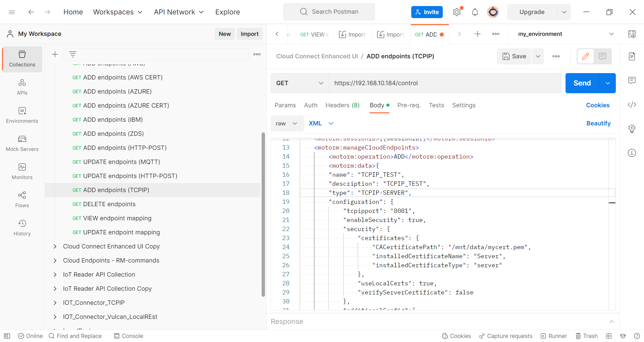Toggle the sidebar from status bar

pyautogui.click(x=7, y=336)
